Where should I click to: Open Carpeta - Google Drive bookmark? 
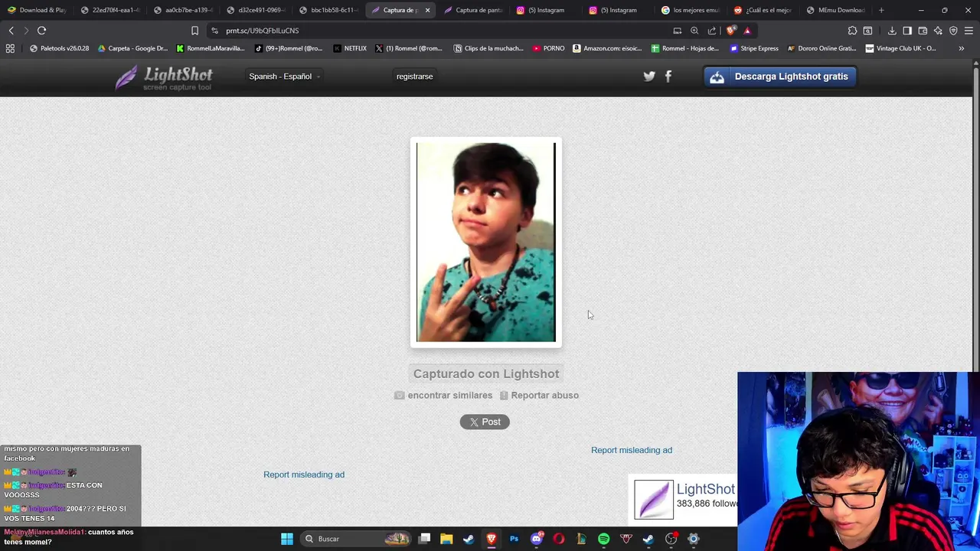(132, 48)
